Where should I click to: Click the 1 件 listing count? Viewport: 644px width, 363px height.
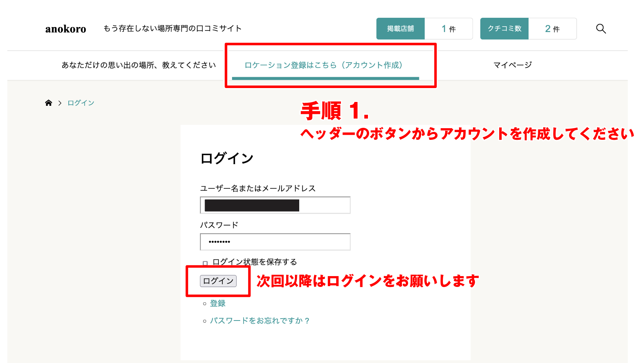[448, 29]
